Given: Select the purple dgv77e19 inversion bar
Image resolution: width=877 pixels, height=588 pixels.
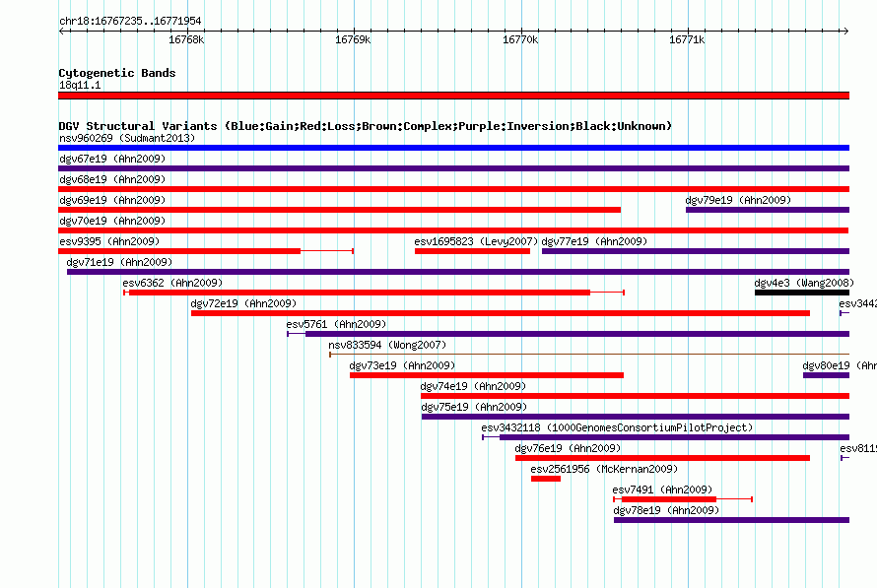Looking at the screenshot, I should [x=696, y=251].
